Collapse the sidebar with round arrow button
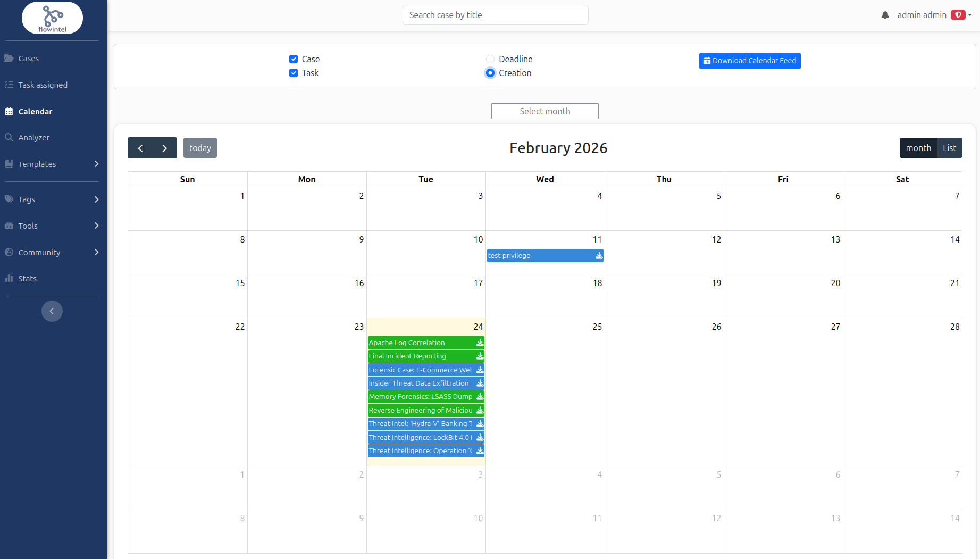This screenshot has width=980, height=559. pyautogui.click(x=52, y=311)
